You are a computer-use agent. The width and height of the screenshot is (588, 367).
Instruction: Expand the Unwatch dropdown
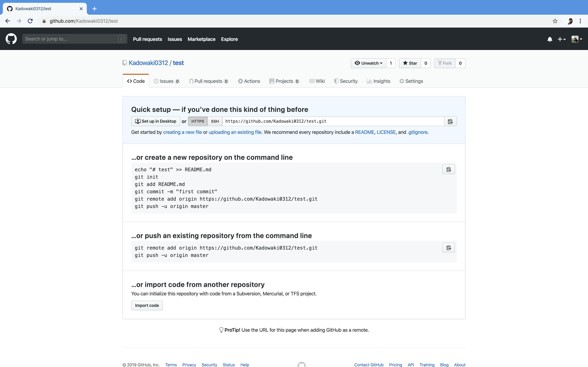pyautogui.click(x=368, y=63)
